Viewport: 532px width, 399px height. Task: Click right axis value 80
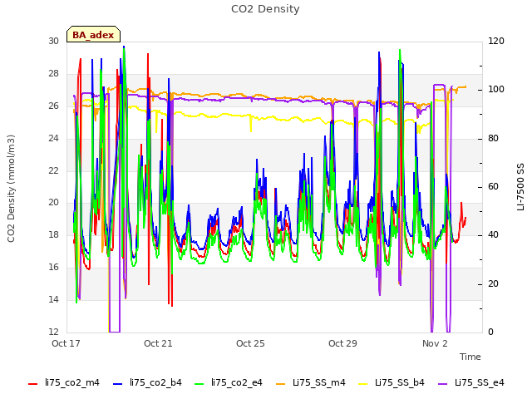[x=493, y=139]
